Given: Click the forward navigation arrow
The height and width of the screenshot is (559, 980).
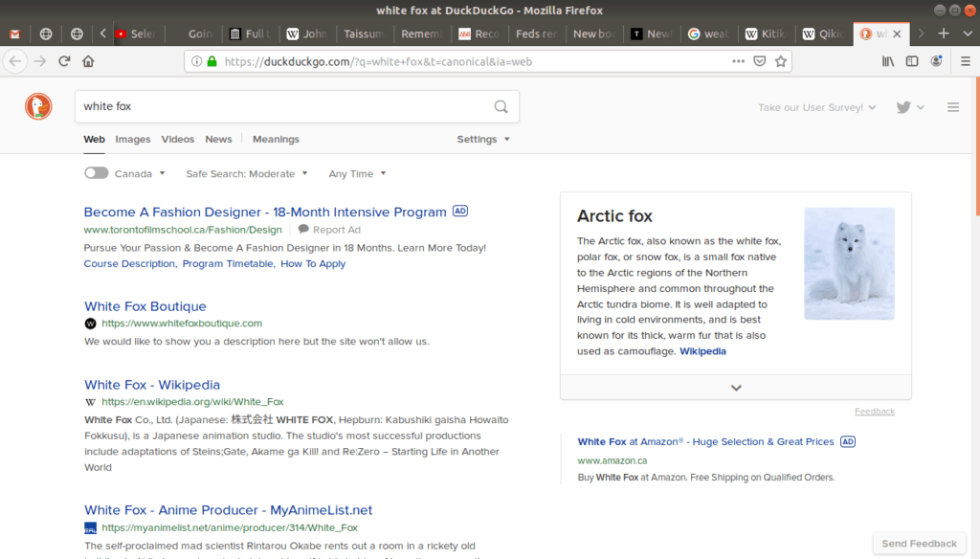Looking at the screenshot, I should coord(40,61).
